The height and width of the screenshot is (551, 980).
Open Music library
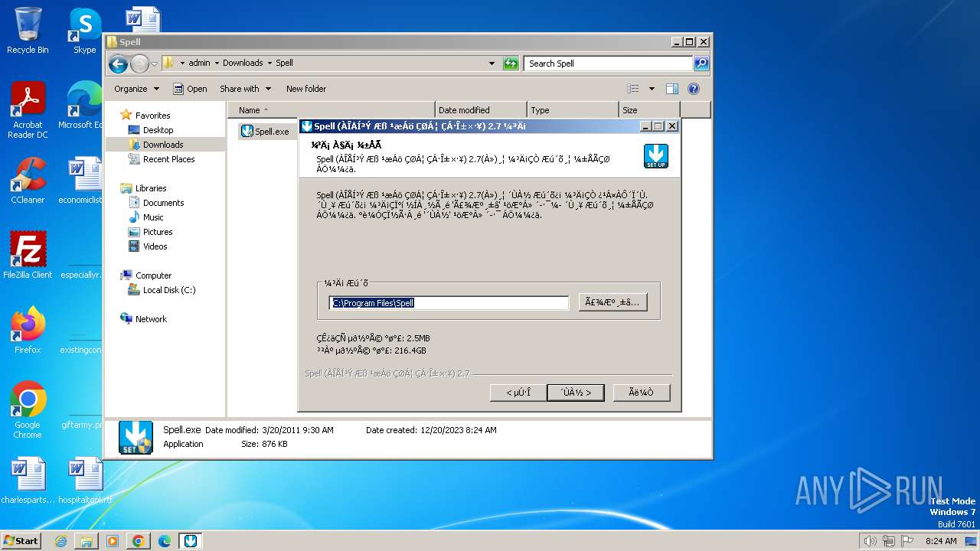click(153, 217)
